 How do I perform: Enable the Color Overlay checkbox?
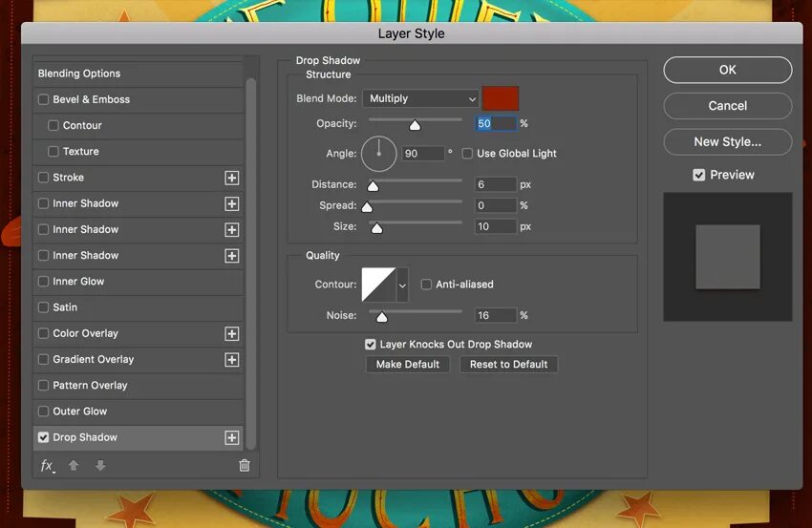click(x=44, y=333)
